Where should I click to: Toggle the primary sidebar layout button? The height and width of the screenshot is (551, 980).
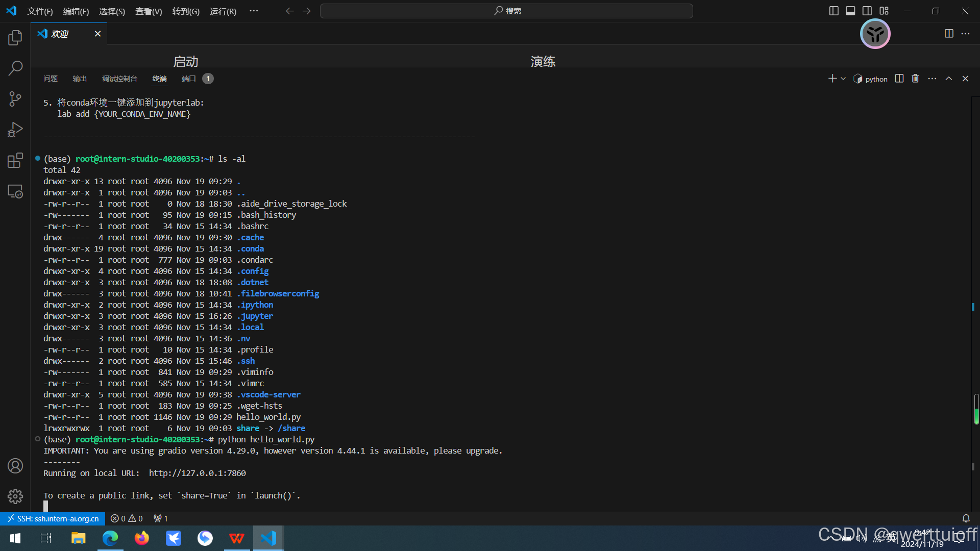834,11
